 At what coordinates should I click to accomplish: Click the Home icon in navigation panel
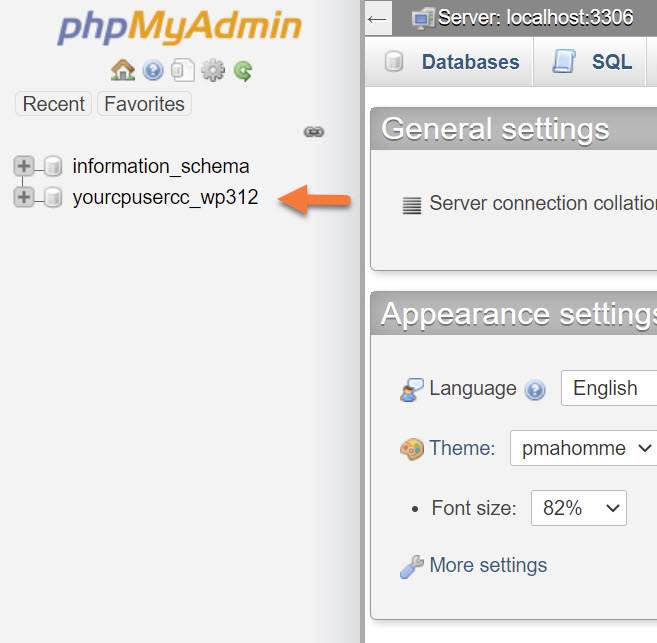[x=123, y=70]
